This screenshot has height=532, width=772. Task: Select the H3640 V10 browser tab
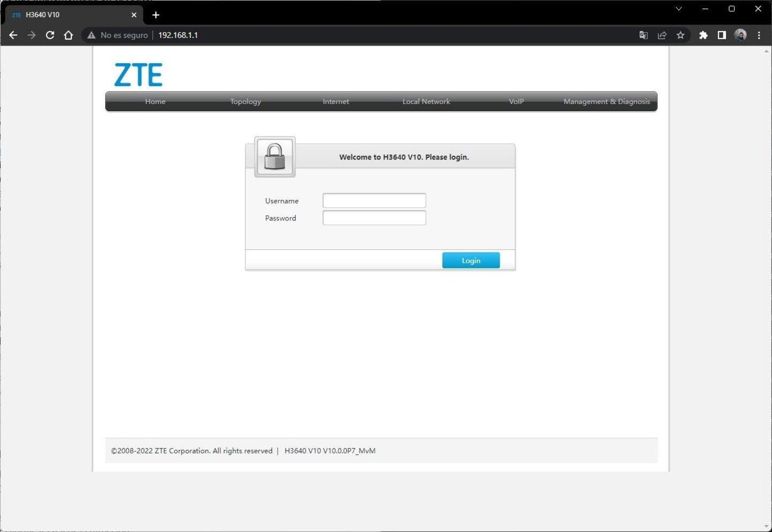[74, 15]
